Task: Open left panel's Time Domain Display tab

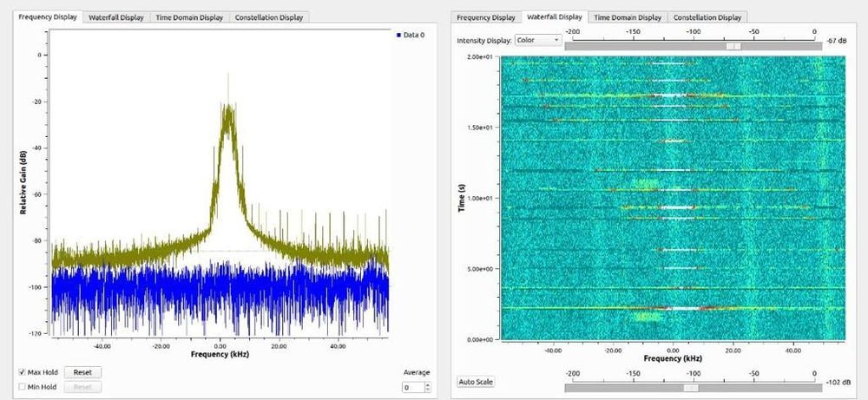Action: (189, 17)
